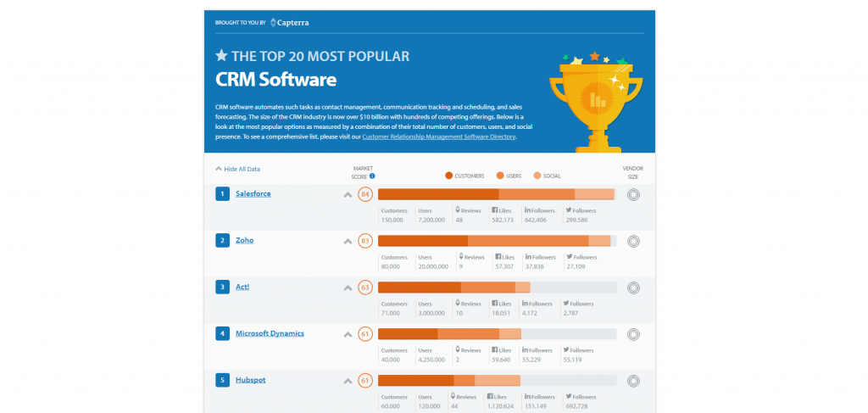The width and height of the screenshot is (868, 413).
Task: Click Zoho Users value 20,000,000
Action: click(x=433, y=267)
